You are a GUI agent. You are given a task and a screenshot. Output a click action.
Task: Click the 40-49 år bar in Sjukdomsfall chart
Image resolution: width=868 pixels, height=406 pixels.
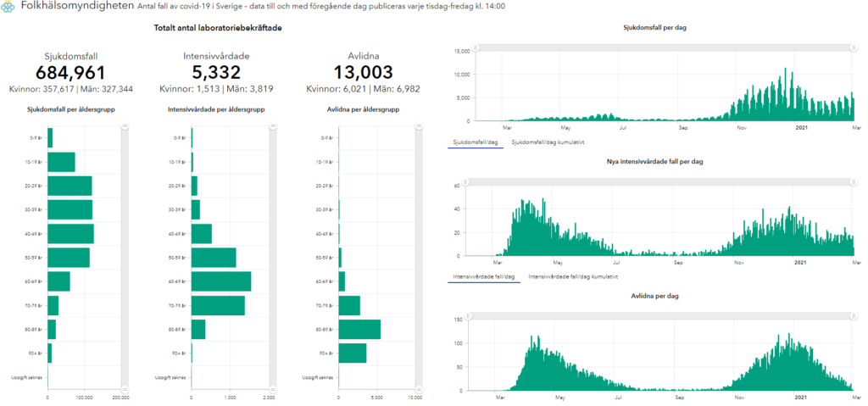click(x=70, y=233)
